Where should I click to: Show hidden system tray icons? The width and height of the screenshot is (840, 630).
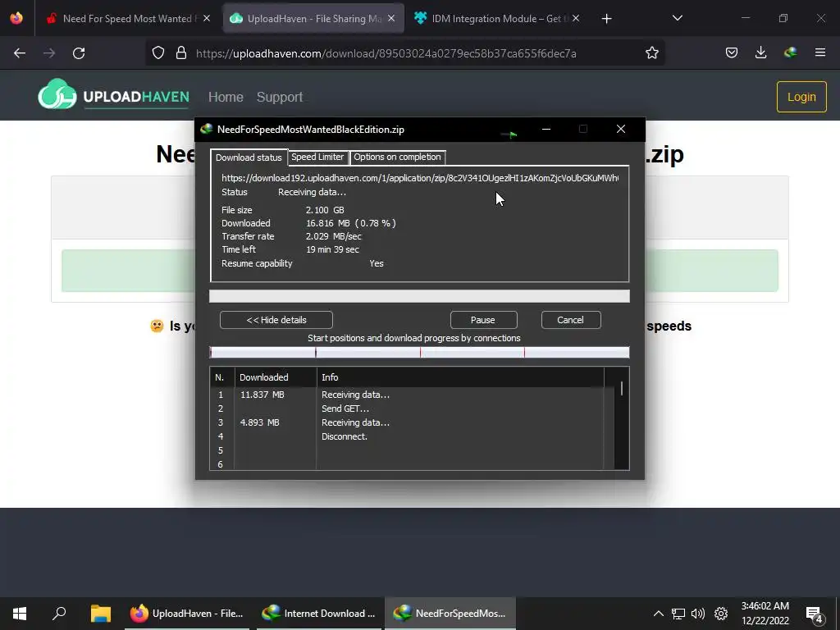click(x=659, y=614)
